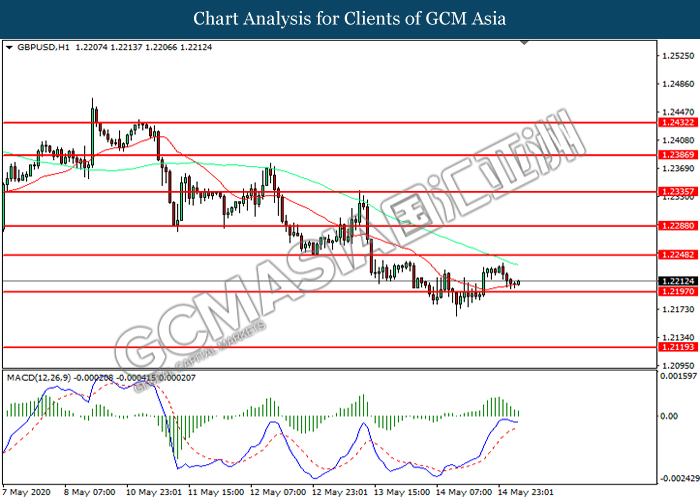
Task: Click the 1.25250 price scale value
Action: (678, 56)
